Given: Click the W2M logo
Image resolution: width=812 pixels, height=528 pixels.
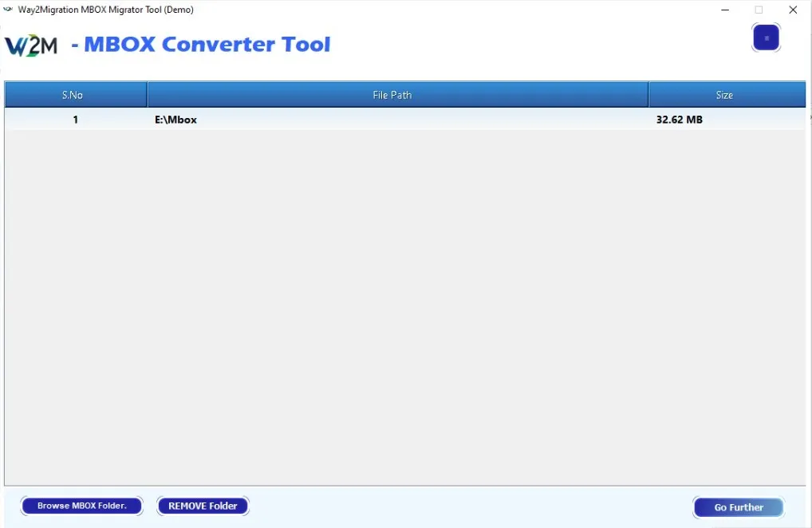Looking at the screenshot, I should 32,45.
